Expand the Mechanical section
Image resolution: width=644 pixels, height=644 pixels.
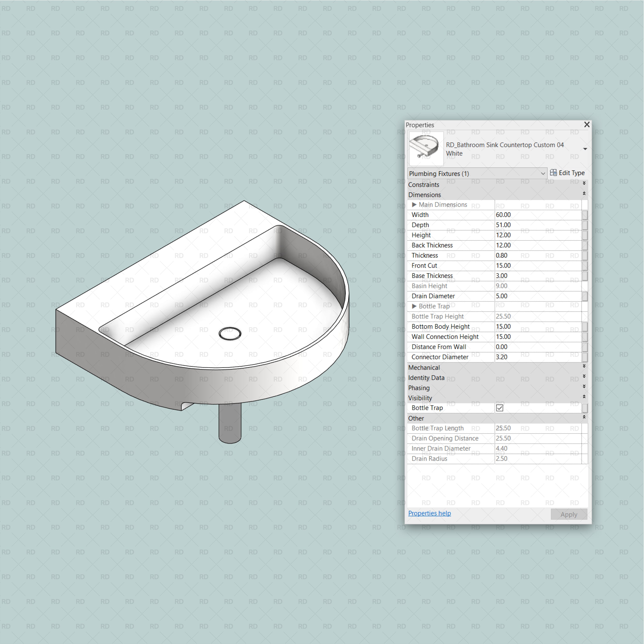584,366
